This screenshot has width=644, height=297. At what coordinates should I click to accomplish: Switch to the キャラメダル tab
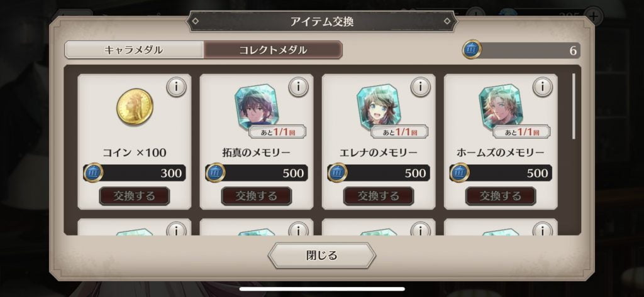coord(134,50)
